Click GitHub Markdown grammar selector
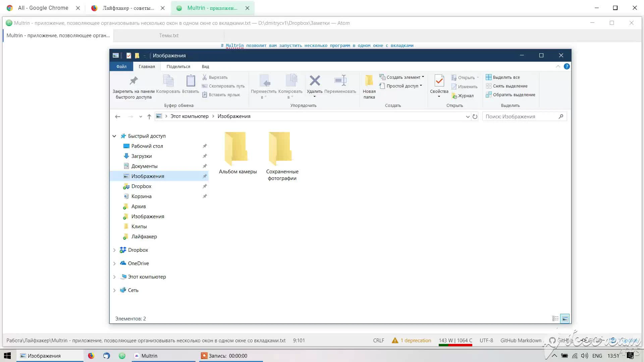This screenshot has height=362, width=644. click(521, 341)
